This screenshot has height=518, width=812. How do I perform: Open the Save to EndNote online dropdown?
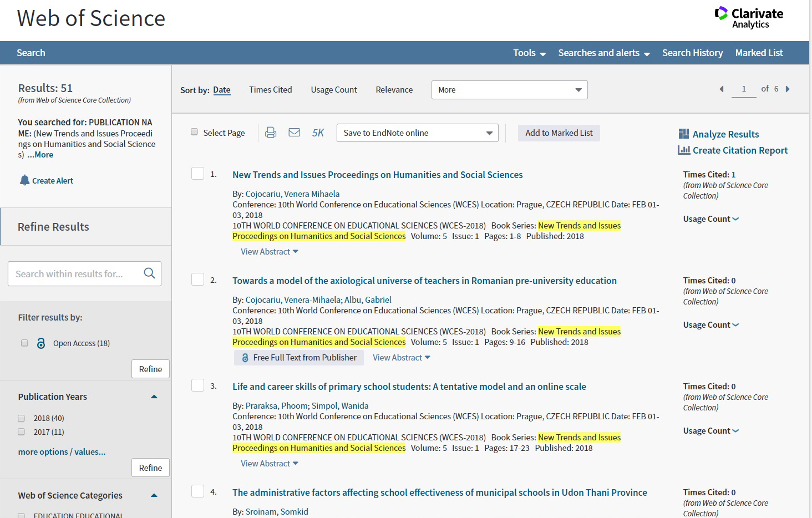(417, 133)
